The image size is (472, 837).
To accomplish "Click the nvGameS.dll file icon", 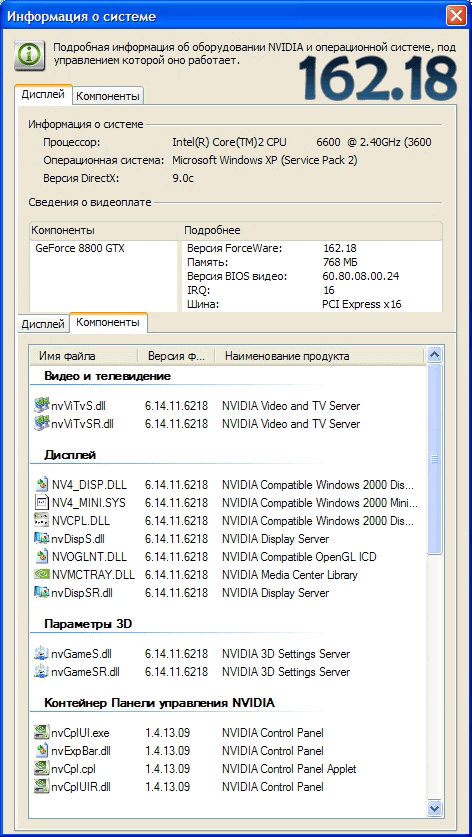I will (41, 653).
